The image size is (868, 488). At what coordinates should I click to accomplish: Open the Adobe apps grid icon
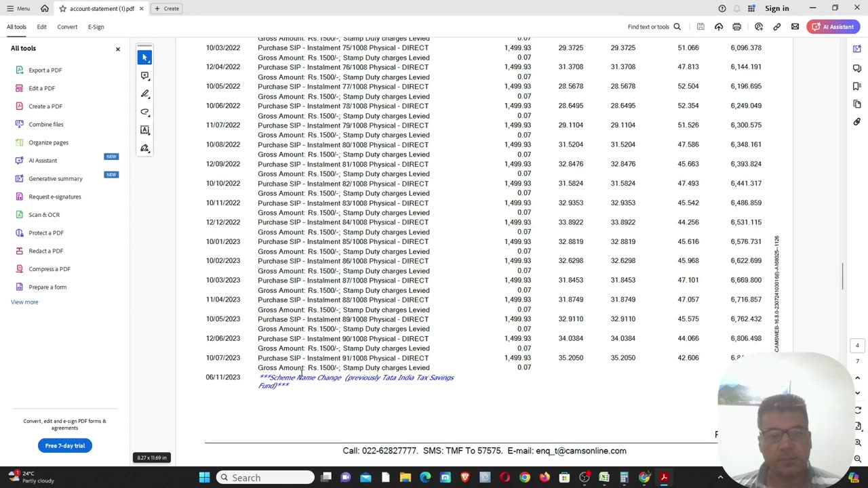pyautogui.click(x=751, y=8)
